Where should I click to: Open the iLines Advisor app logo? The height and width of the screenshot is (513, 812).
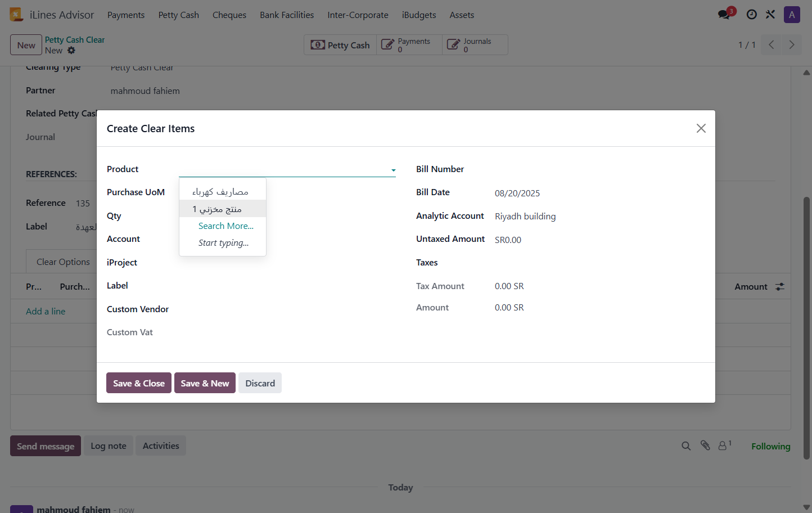point(16,15)
